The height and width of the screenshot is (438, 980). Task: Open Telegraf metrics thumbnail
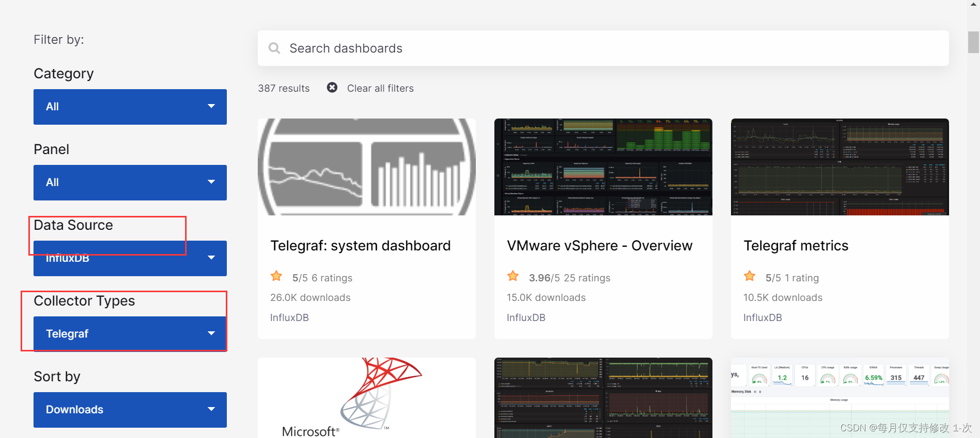point(840,167)
